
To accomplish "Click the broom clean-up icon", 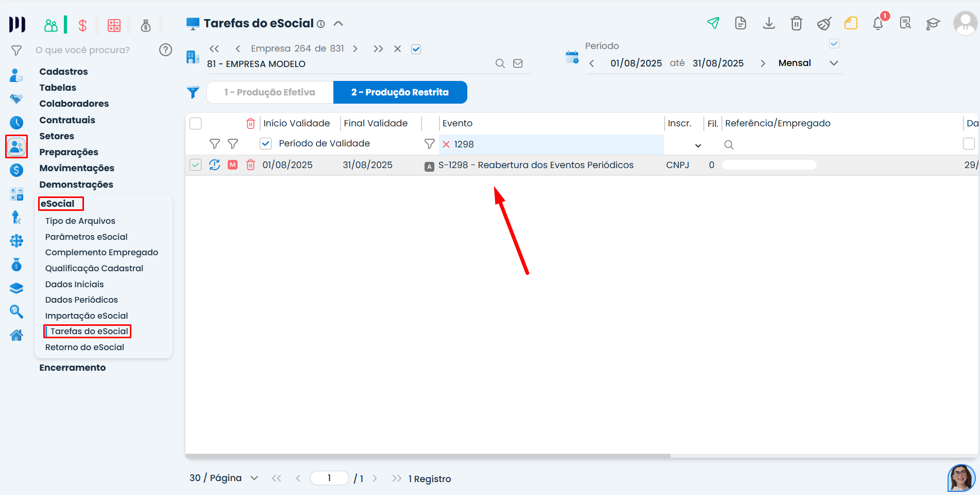I will click(x=824, y=23).
